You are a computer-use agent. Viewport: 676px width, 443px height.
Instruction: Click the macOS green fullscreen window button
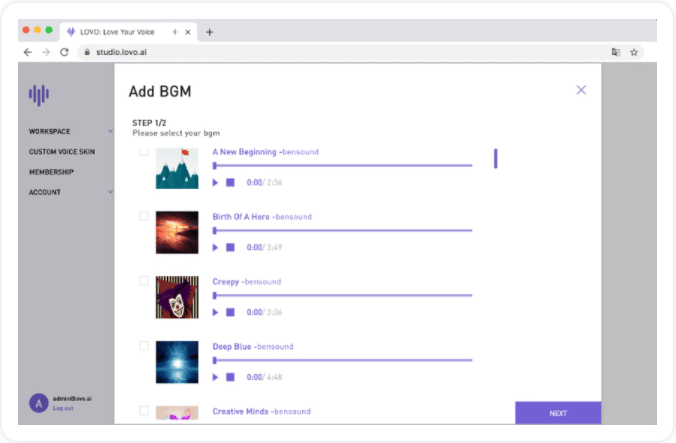(49, 30)
